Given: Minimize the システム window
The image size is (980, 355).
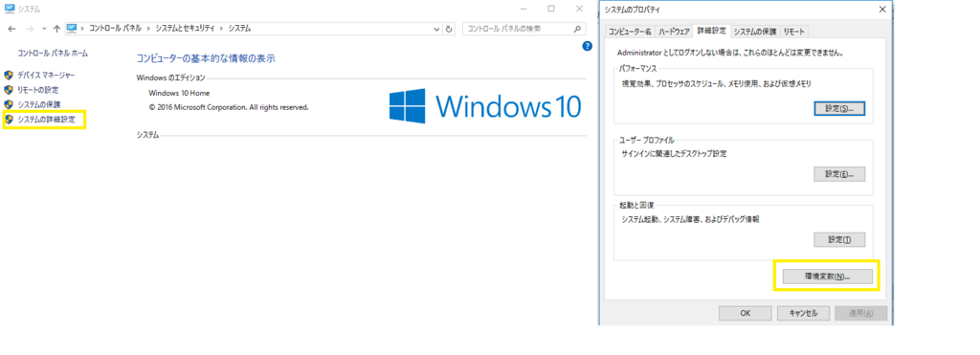Looking at the screenshot, I should click(523, 9).
